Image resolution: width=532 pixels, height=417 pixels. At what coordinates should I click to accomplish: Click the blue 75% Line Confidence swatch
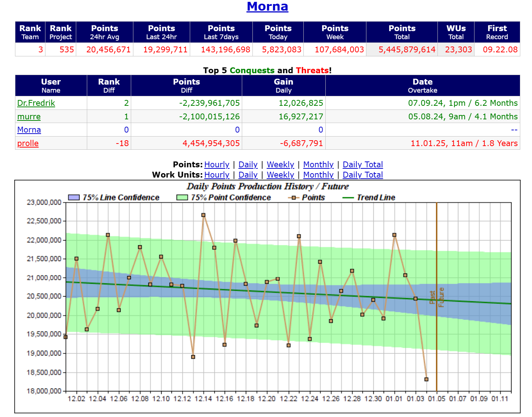(74, 198)
